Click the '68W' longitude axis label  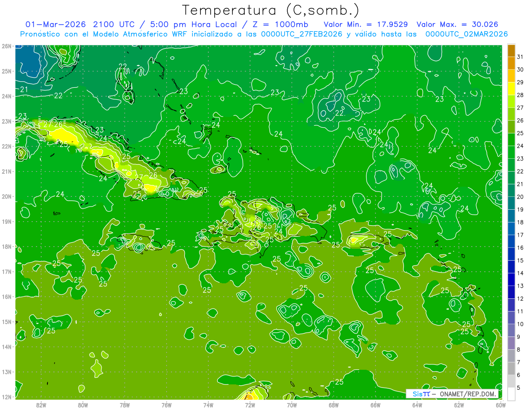pyautogui.click(x=334, y=405)
